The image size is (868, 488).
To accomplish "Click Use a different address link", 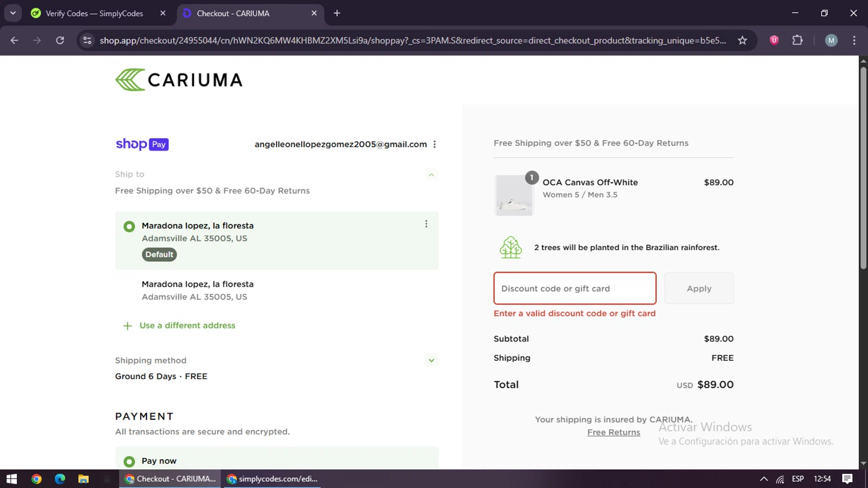I will coord(187,326).
